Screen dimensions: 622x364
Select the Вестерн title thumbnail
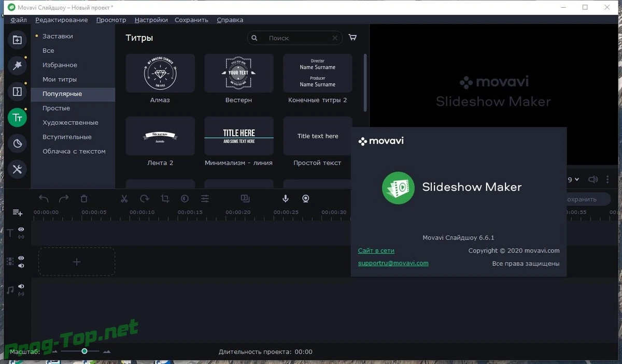pos(239,73)
